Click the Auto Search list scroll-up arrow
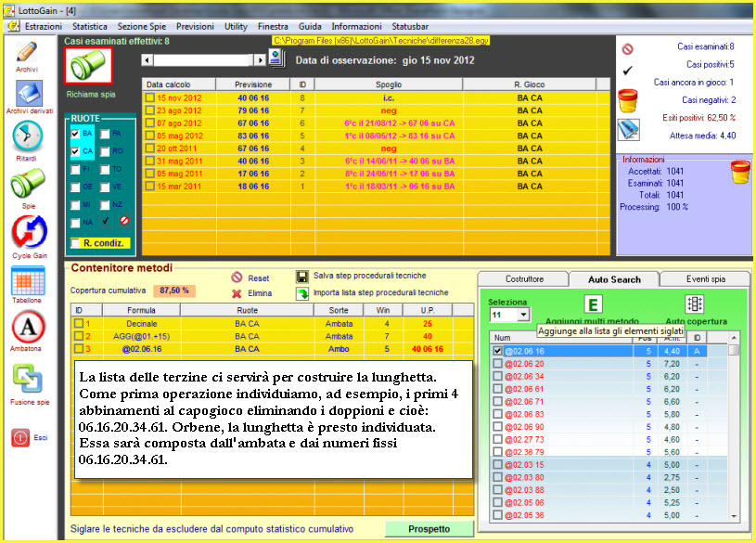The image size is (756, 543). tap(734, 337)
